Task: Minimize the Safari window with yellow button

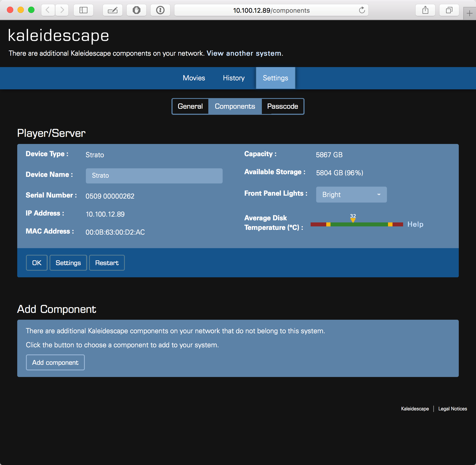Action: 21,10
